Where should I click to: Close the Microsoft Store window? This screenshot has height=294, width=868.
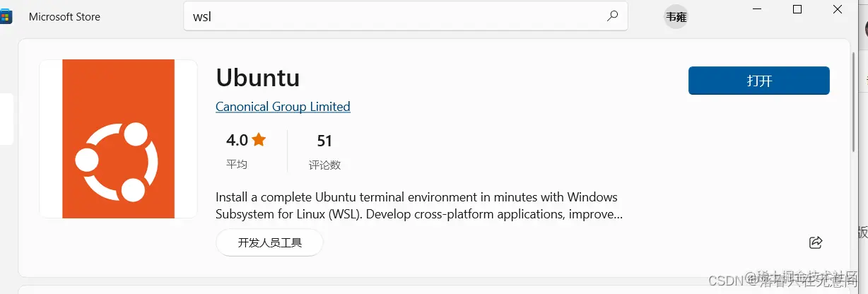coord(837,9)
